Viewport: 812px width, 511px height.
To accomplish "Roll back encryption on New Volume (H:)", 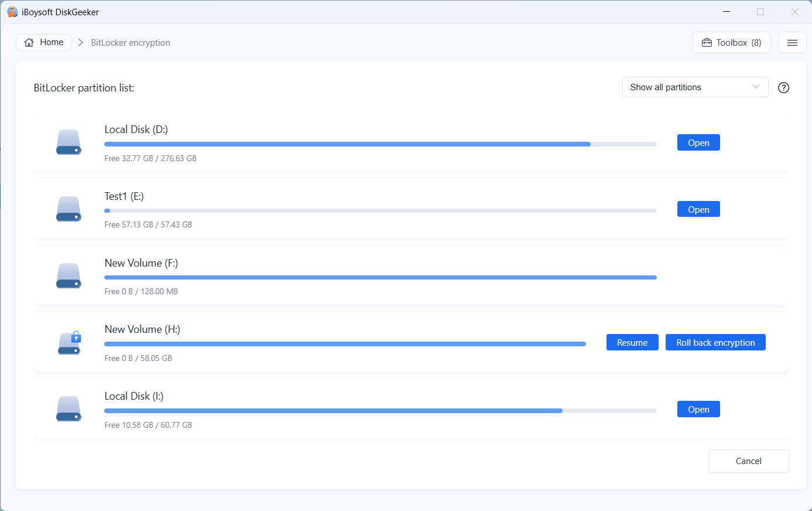I will [x=715, y=342].
